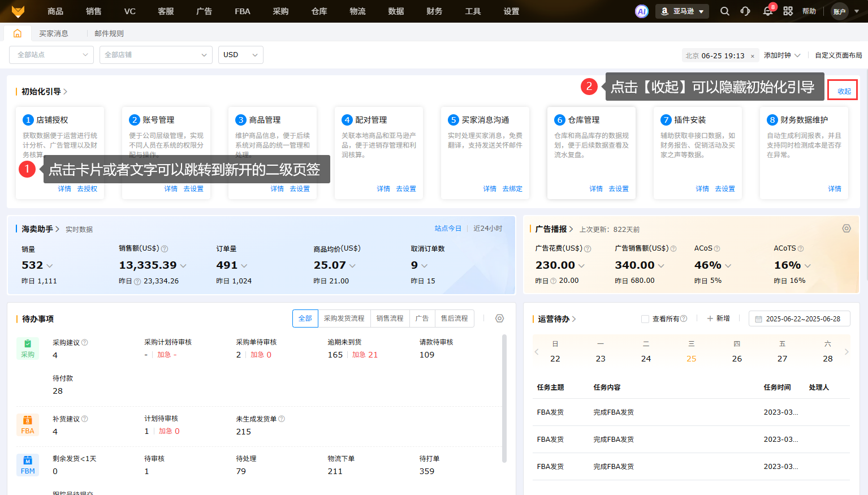Open settings gear in 待办事项 panel

coord(499,318)
